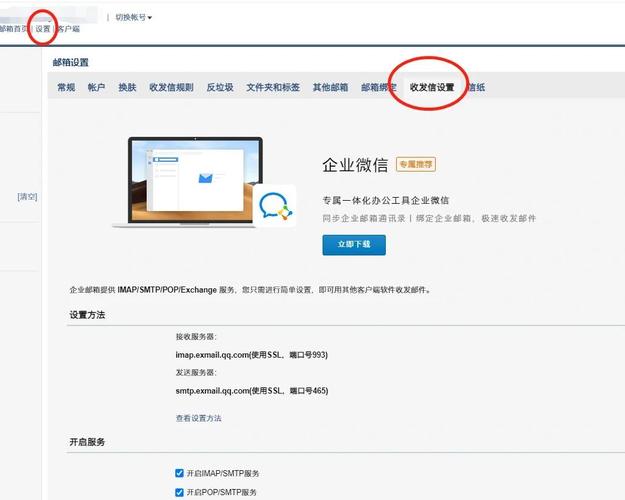Screen dimensions: 625x500
Task: Click the 接收服务器 label
Action: 196,337
